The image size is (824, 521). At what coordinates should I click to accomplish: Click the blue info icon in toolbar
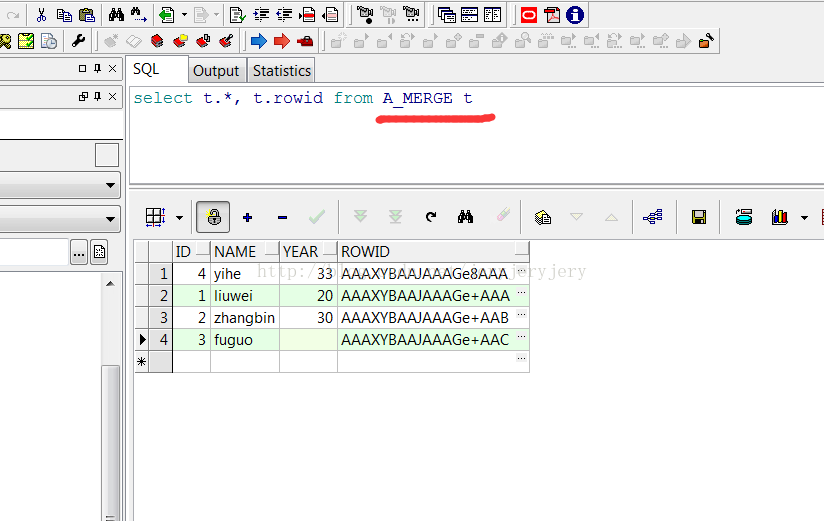pos(575,15)
